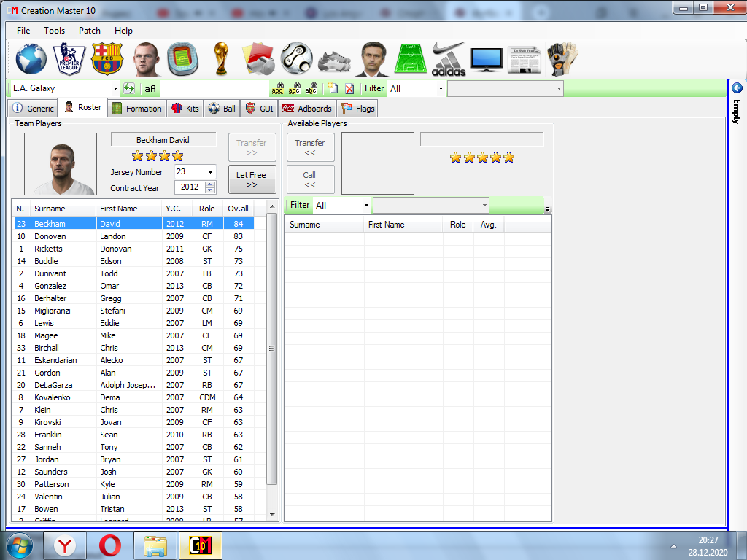
Task: Open the goalkeeper gloves icon
Action: [x=562, y=58]
